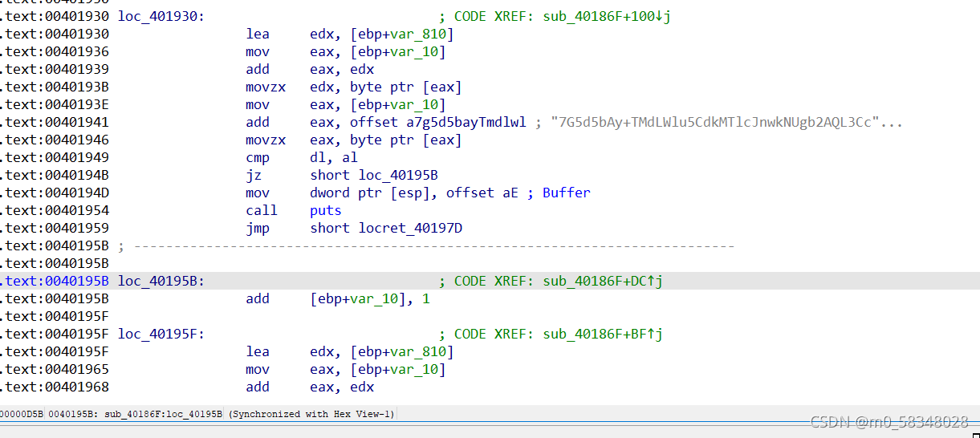980x438 pixels.
Task: Click 'mov eax, [ebp+var_10]' at 00401965
Action: 345,369
